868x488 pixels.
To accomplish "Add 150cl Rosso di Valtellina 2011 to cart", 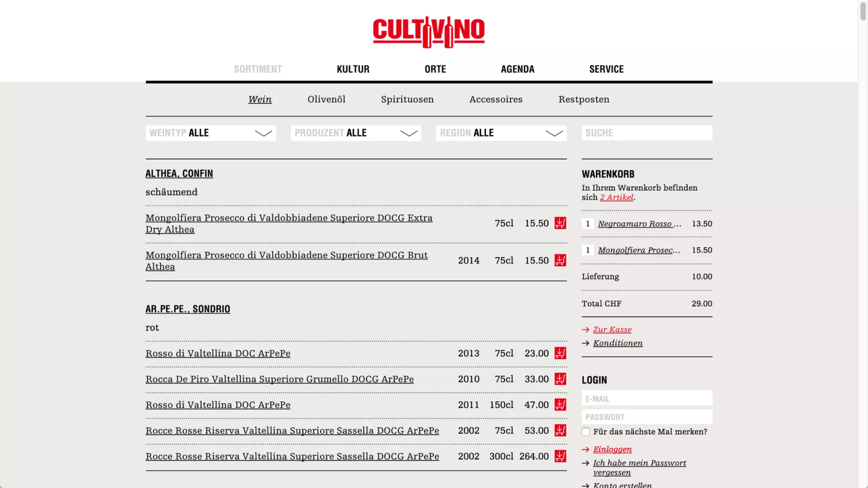I will 560,405.
